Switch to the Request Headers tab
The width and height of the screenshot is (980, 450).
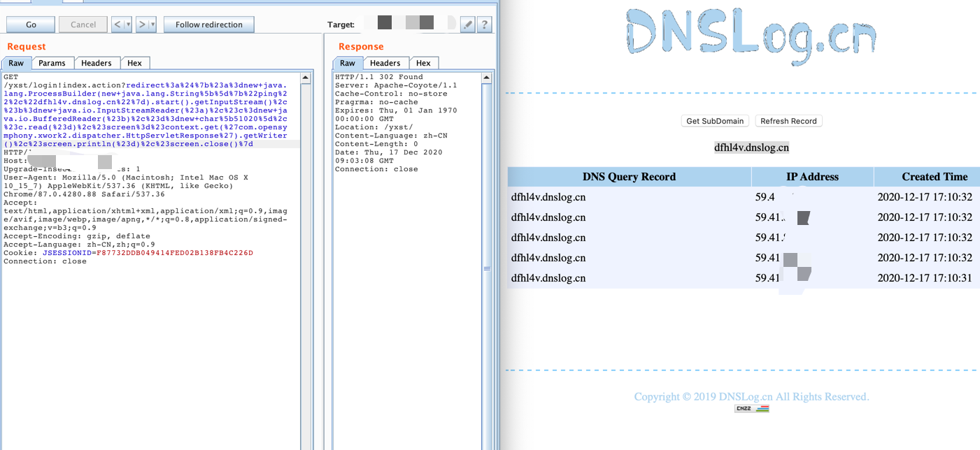[97, 63]
